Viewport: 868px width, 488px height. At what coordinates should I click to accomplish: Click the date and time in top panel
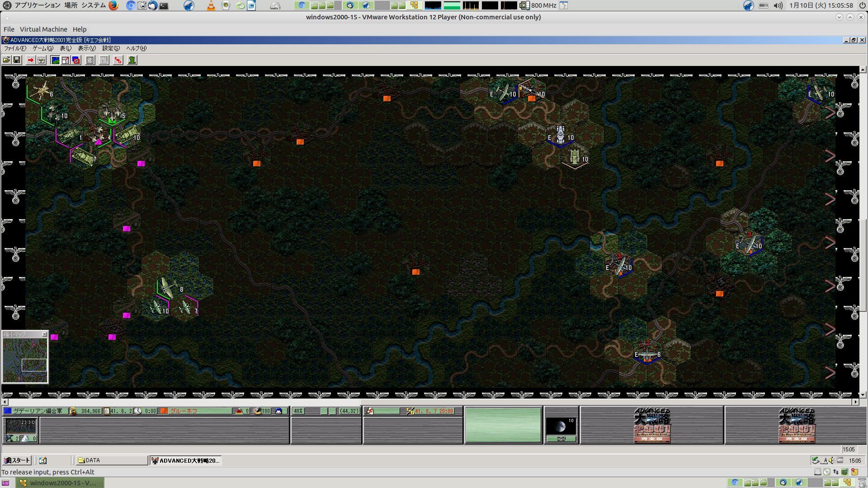point(821,5)
